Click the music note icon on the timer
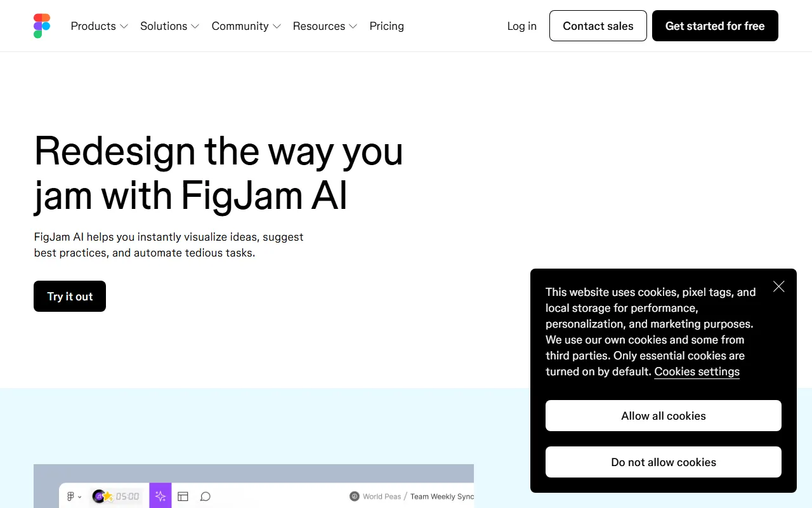Screen dimensions: 812x508 [99, 496]
